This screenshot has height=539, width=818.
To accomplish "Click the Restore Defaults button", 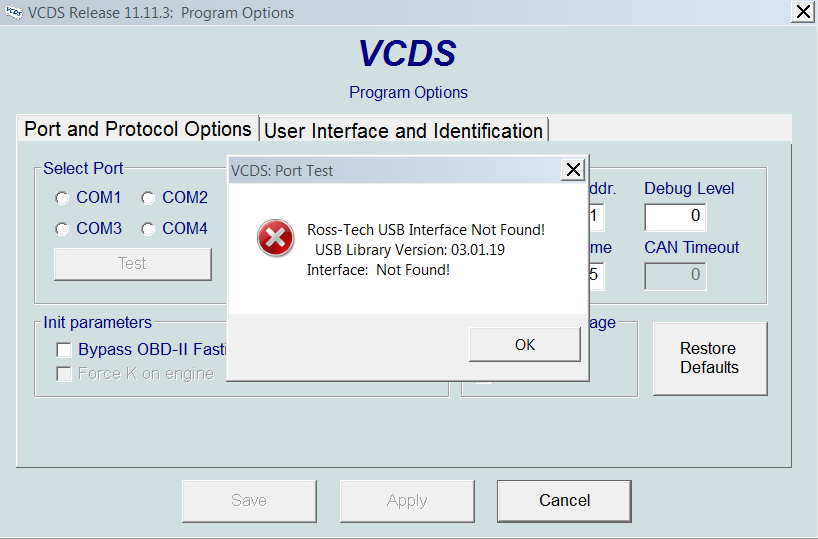I will [709, 358].
